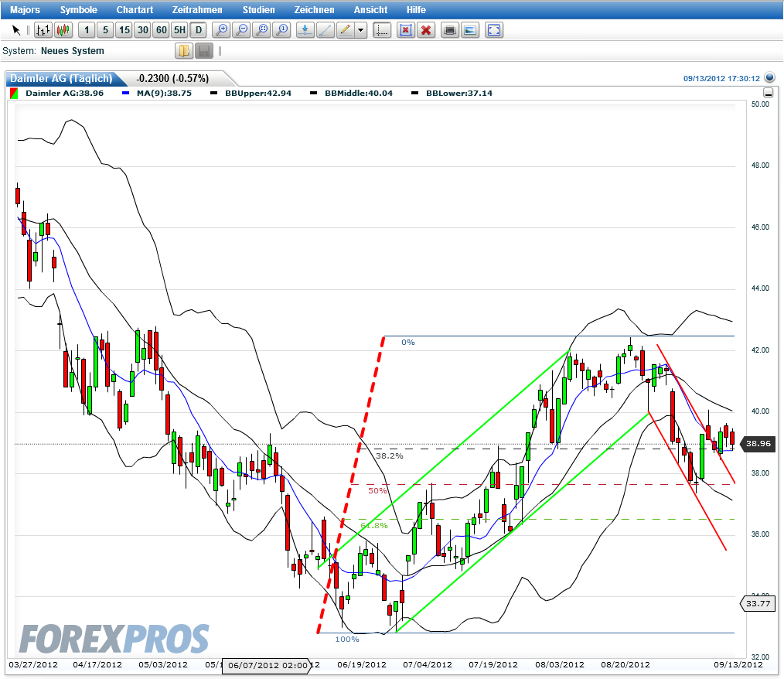Select the Zoom In tool
The width and height of the screenshot is (784, 679).
[222, 29]
